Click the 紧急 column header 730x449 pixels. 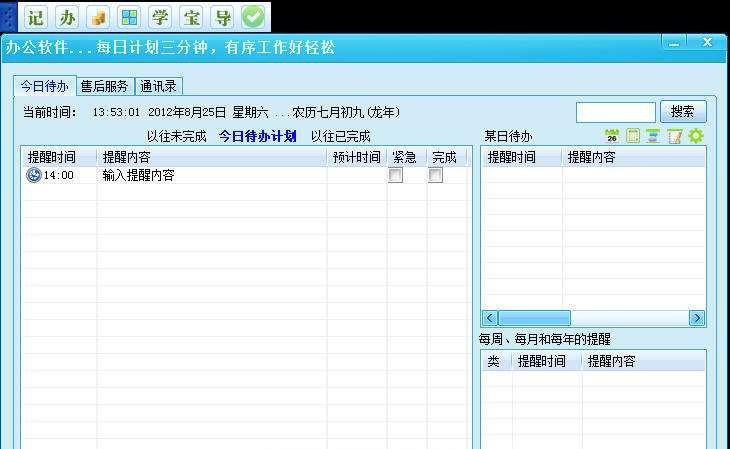coord(407,157)
